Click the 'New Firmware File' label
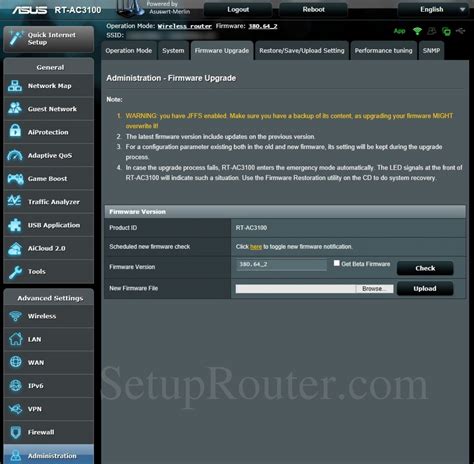 [x=134, y=288]
